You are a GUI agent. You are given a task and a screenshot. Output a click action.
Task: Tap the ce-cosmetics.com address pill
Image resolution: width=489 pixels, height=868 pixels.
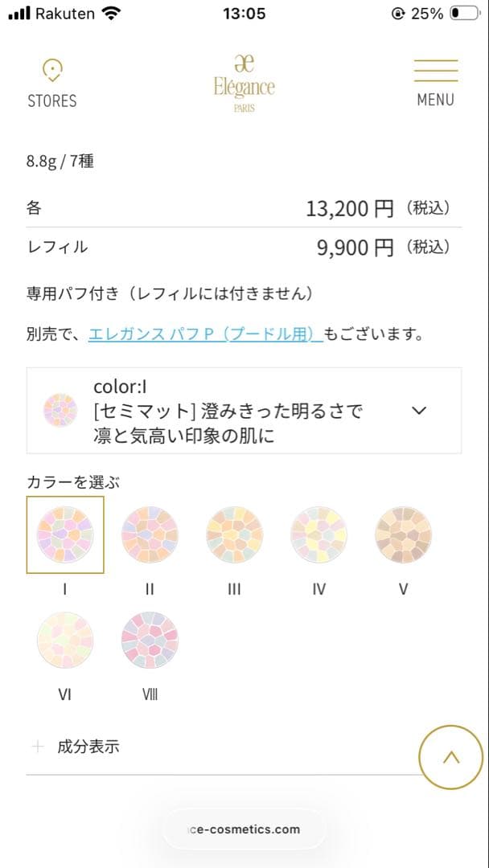[244, 829]
